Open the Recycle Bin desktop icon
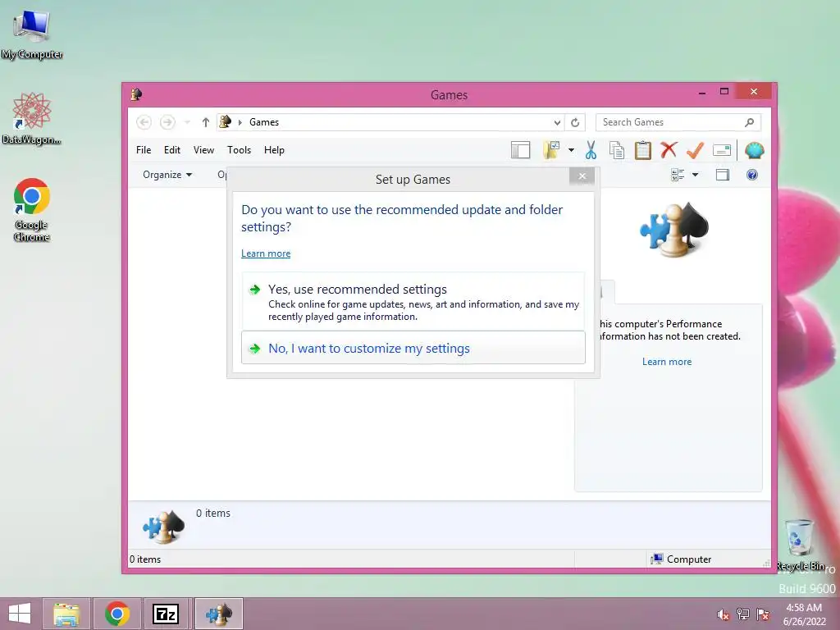840x630 pixels. click(801, 545)
